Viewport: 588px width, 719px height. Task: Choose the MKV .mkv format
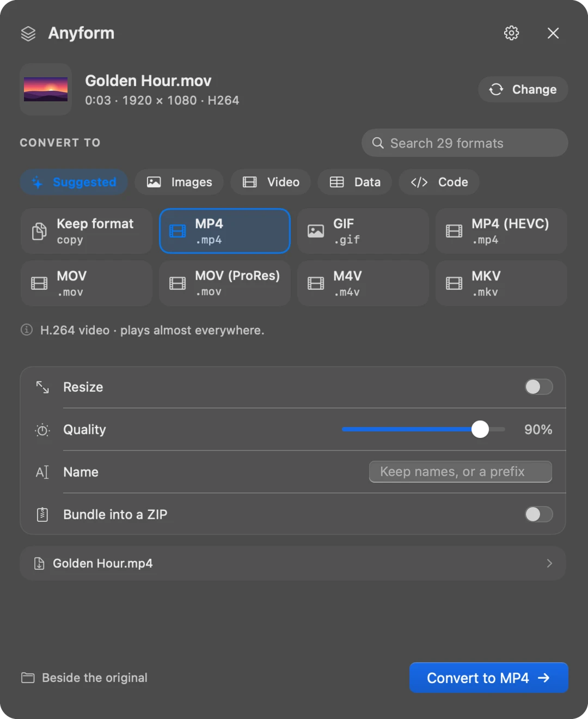click(x=501, y=283)
